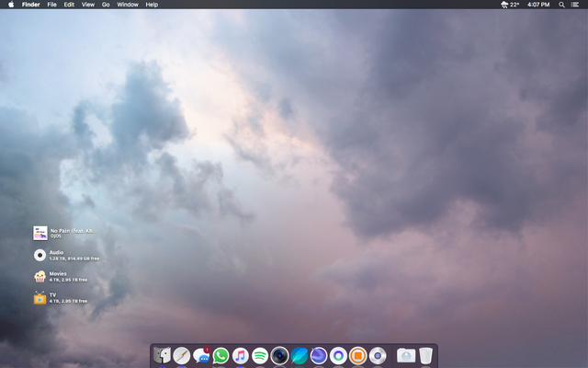Open the messaging app with notification badge
This screenshot has width=588, height=368.
click(201, 355)
